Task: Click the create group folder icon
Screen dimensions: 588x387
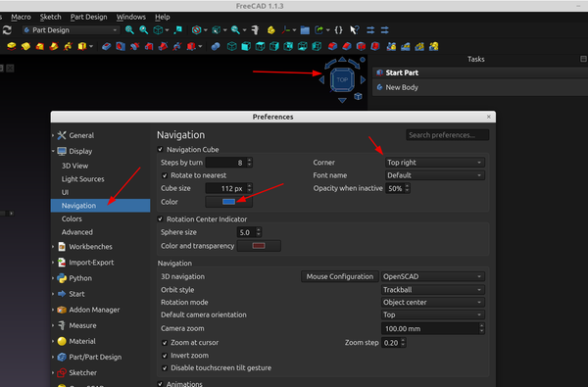Action: [x=305, y=30]
